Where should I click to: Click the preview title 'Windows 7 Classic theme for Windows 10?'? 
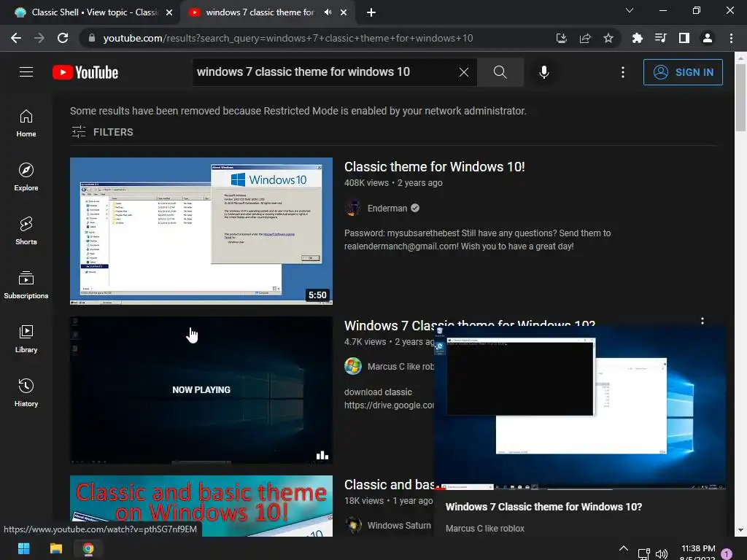point(543,507)
